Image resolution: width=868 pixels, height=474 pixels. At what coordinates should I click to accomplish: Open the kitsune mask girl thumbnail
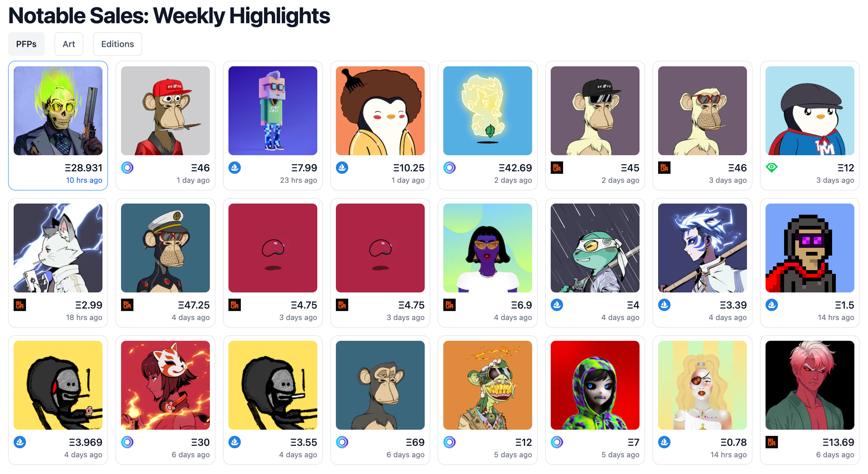coord(165,385)
